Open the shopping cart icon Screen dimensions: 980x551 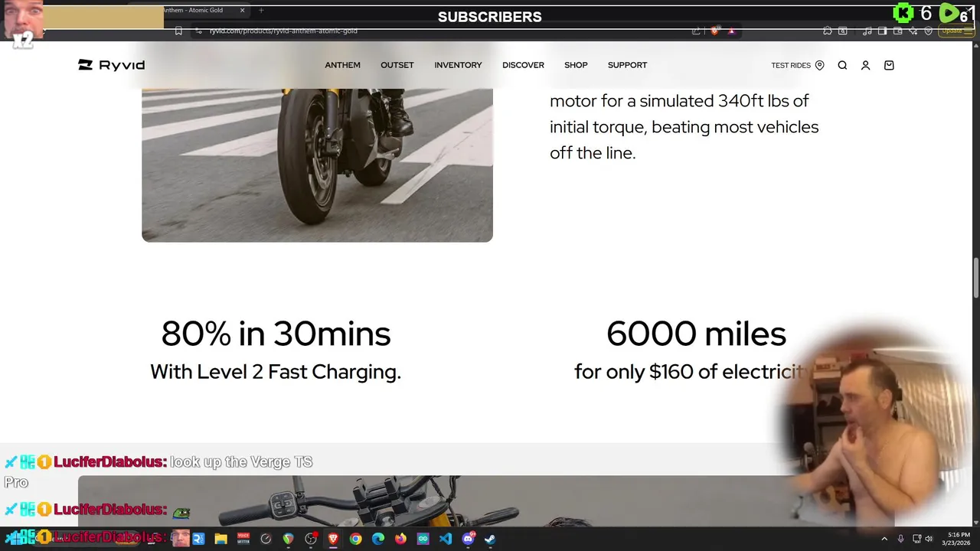coord(889,65)
